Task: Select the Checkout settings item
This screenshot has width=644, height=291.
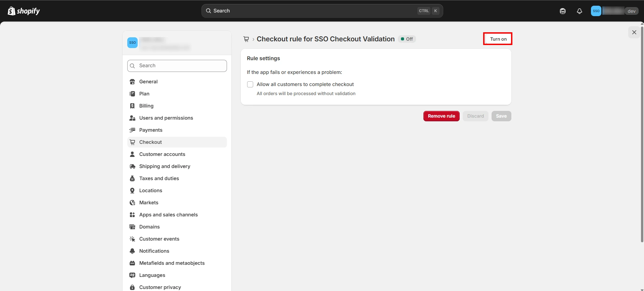Action: coord(177,142)
